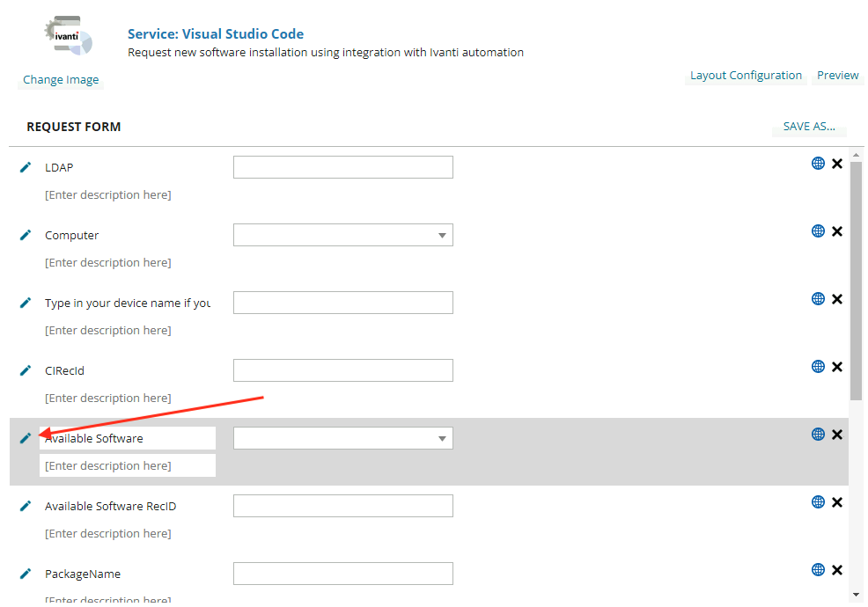Click the LDAP field label
This screenshot has width=868, height=607.
coord(59,168)
